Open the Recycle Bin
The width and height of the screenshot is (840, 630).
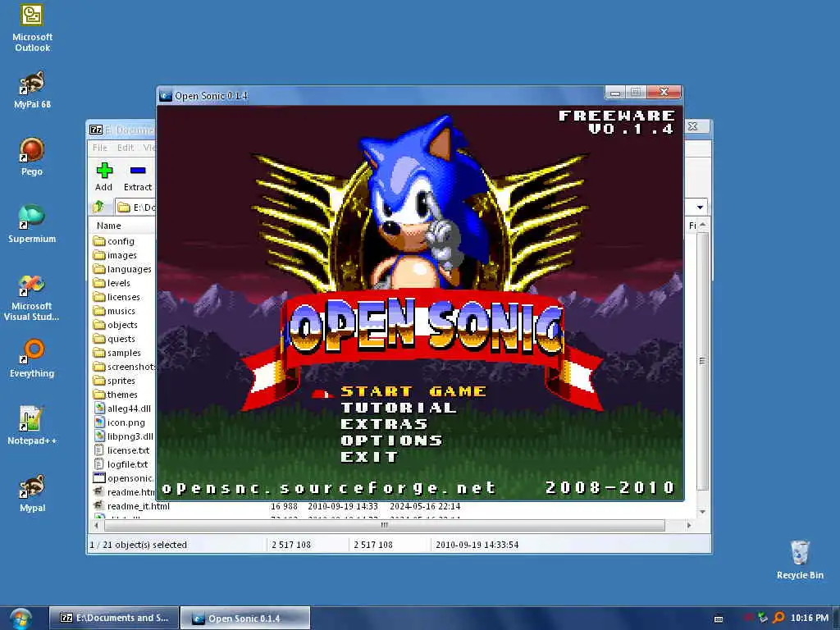pyautogui.click(x=800, y=559)
